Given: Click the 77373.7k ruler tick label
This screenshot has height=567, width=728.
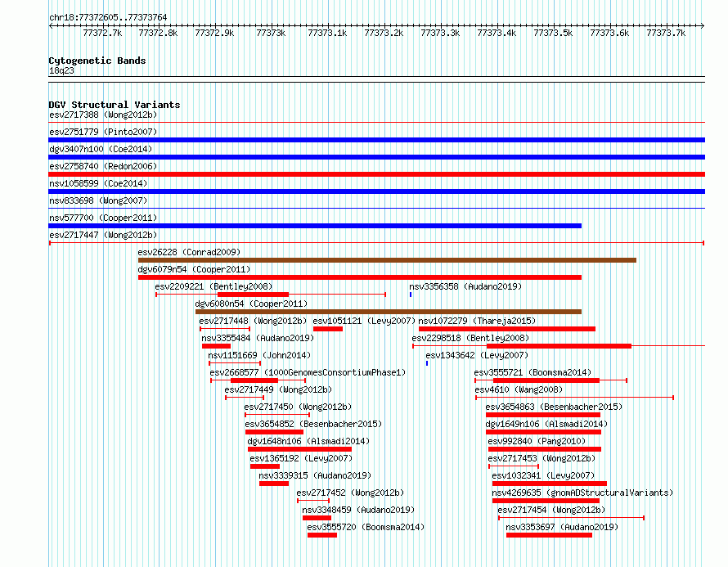Looking at the screenshot, I should [666, 33].
